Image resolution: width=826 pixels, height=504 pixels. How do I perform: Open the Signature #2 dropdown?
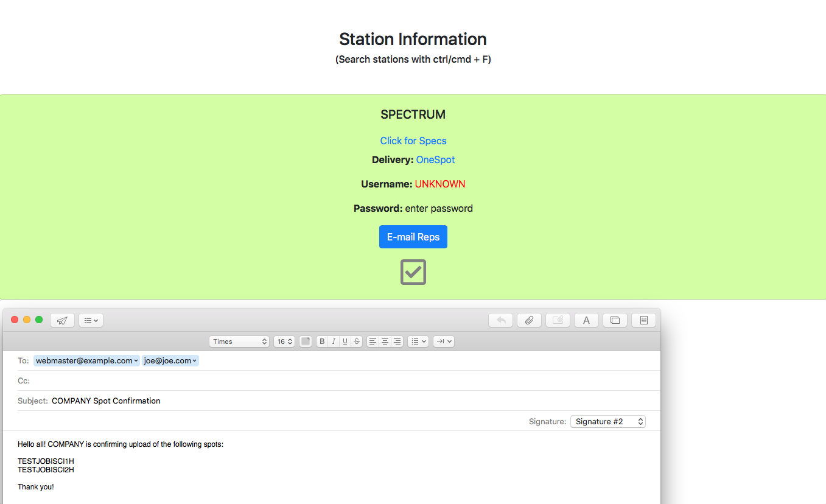tap(608, 421)
